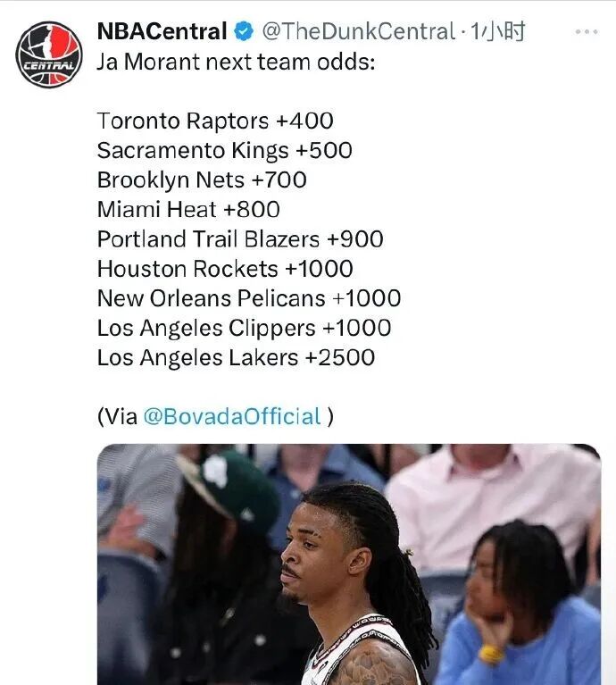Open the tweet's three-dot more menu
Screen dimensions: 616x685
pyautogui.click(x=586, y=32)
